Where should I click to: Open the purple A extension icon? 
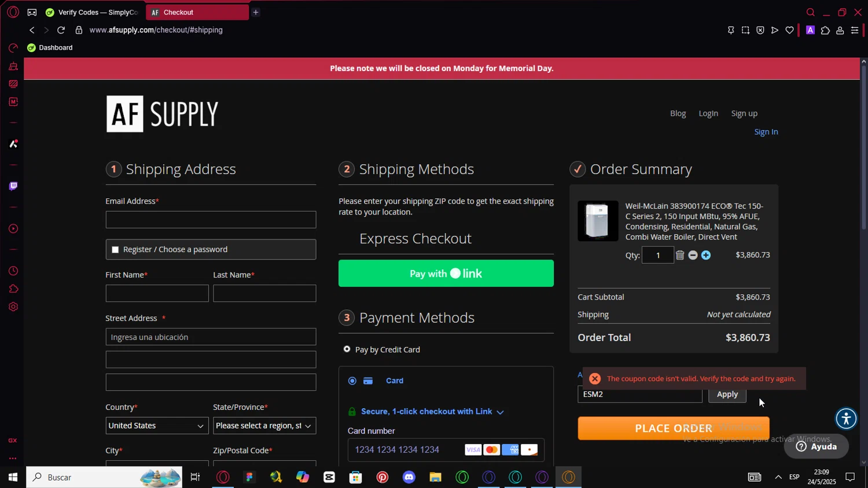(x=810, y=31)
